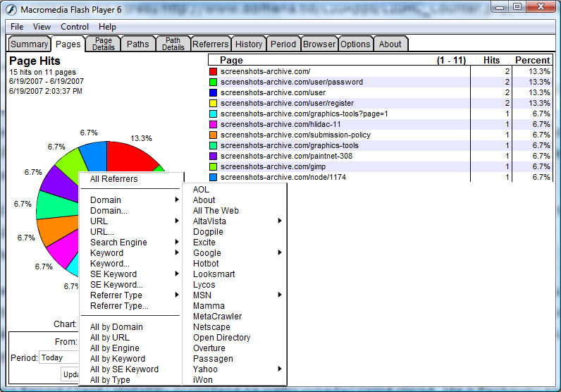Viewport: 561px width, 392px height.
Task: Expand Yahoo submenu arrow
Action: pos(280,369)
